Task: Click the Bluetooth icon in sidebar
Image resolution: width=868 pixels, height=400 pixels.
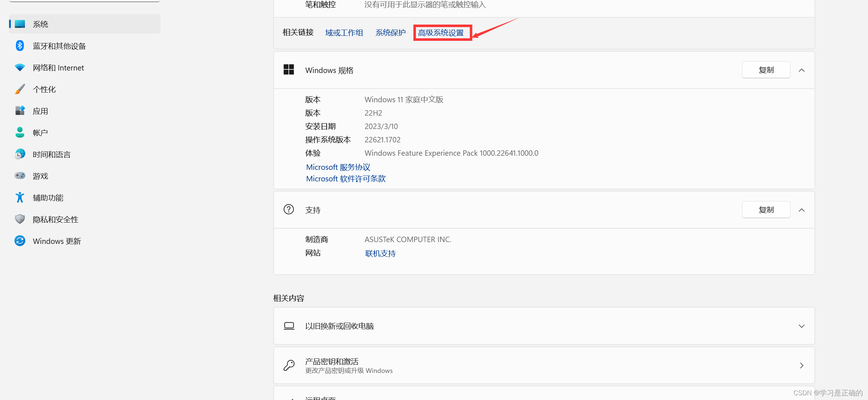Action: (20, 46)
